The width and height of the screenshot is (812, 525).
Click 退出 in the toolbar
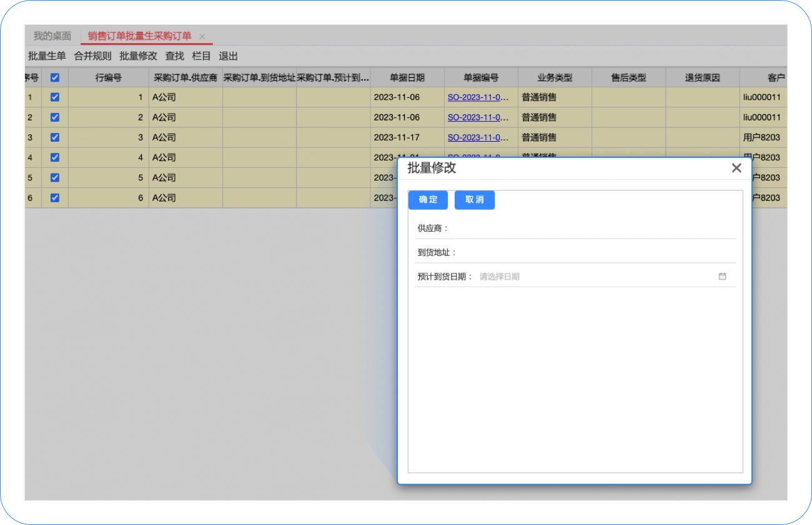click(228, 56)
